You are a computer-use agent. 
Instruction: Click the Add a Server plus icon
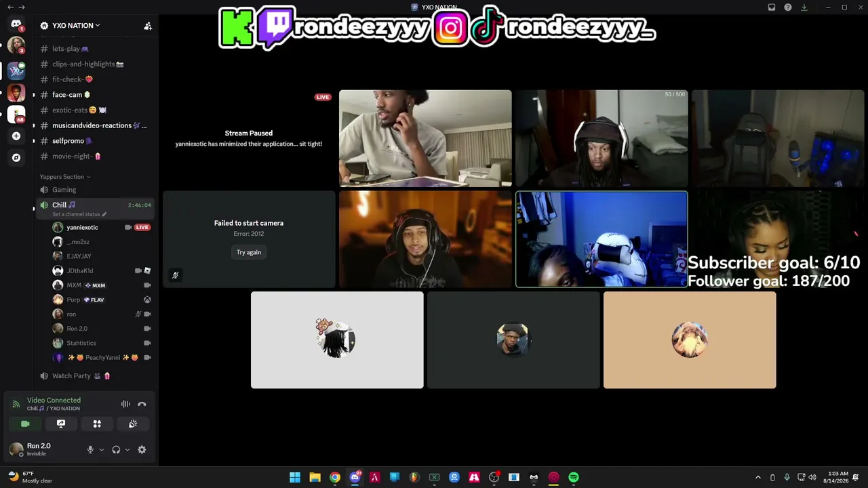(x=16, y=136)
